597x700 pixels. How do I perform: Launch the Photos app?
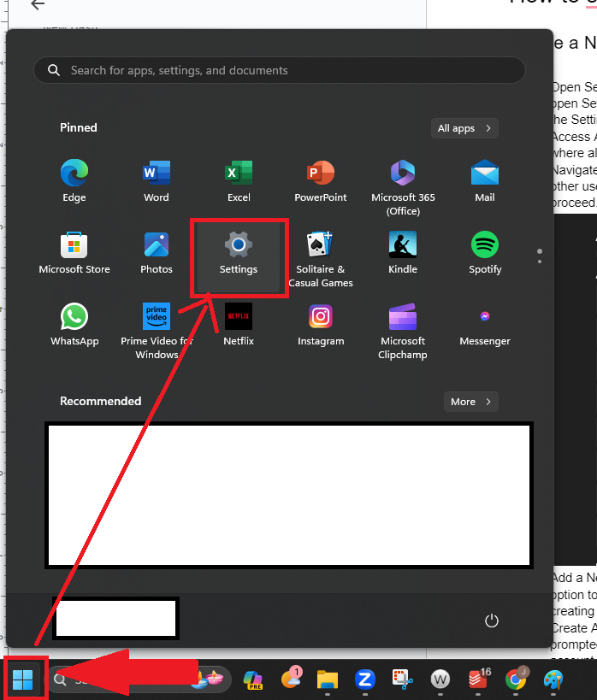(157, 253)
